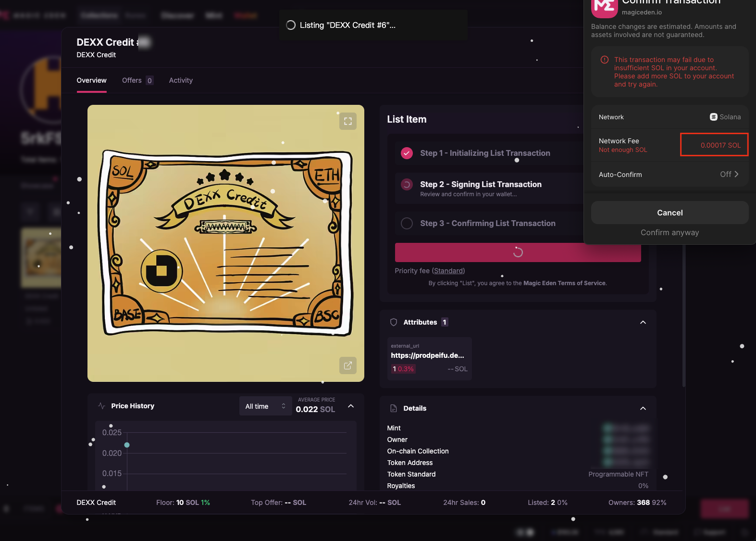The image size is (756, 541).
Task: Click the magiceden.io domain text
Action: coord(642,12)
